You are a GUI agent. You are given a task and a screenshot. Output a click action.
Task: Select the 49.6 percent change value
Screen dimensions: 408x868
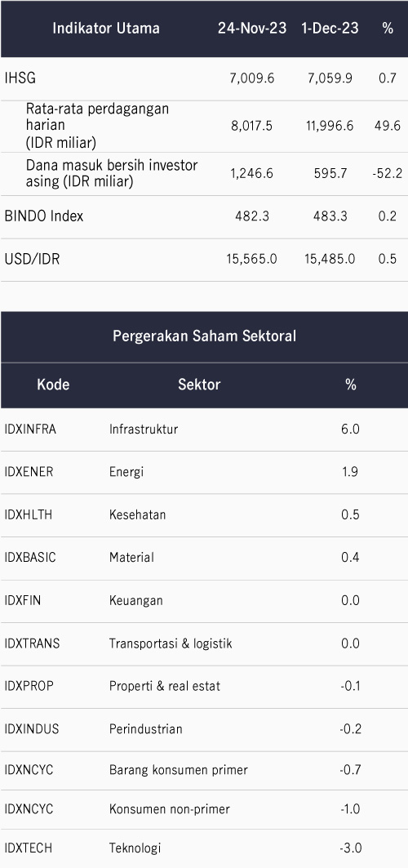click(387, 126)
